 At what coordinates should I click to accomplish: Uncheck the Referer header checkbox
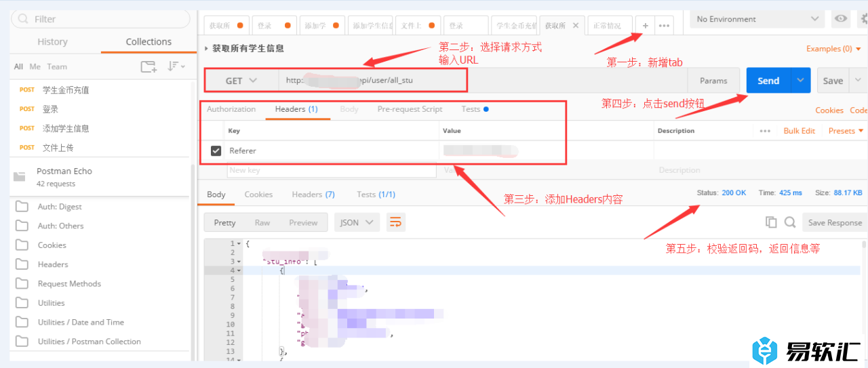pos(216,150)
